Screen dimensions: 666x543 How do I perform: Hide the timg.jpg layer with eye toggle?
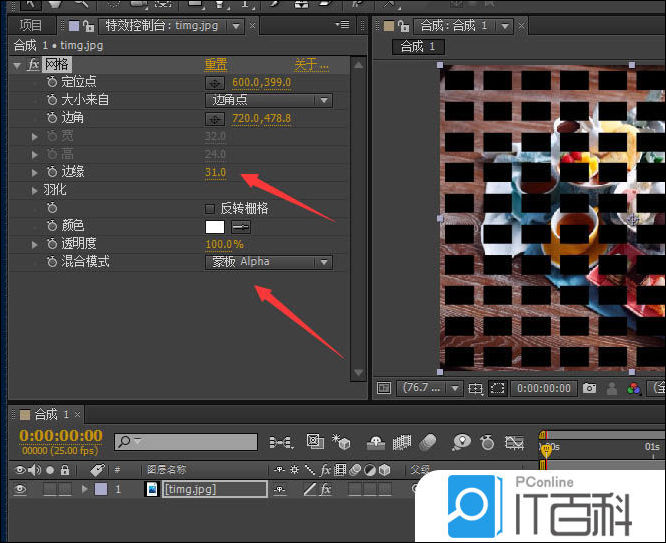[20, 489]
